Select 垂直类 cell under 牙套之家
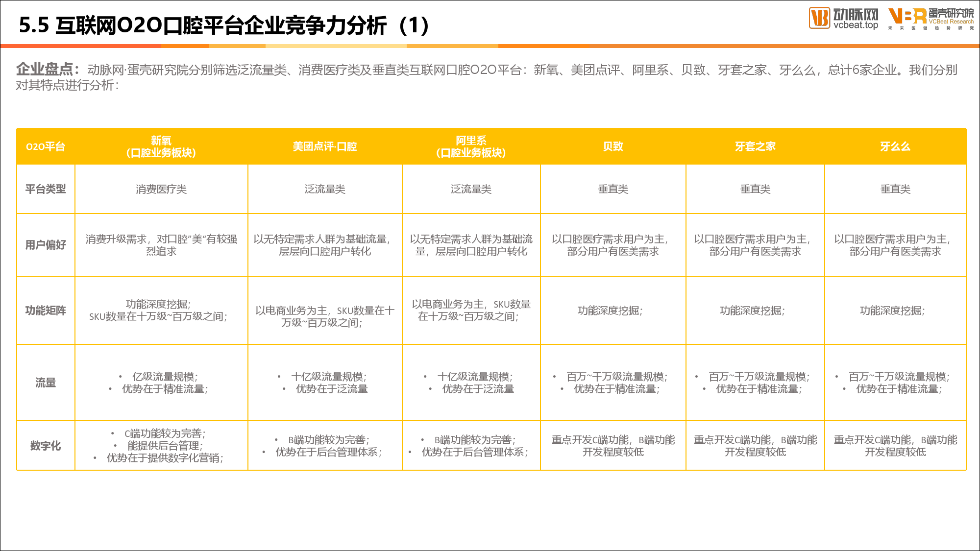Image resolution: width=980 pixels, height=551 pixels. click(755, 189)
